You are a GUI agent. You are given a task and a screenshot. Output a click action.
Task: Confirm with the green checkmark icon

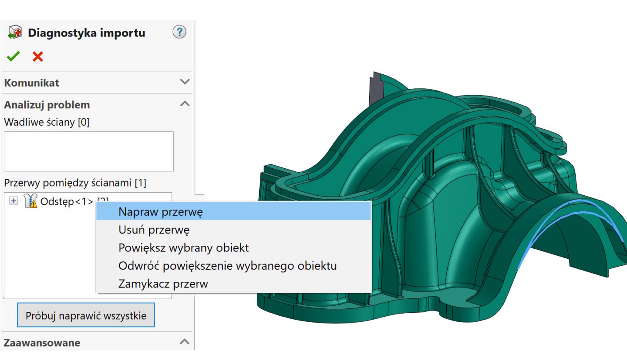click(x=13, y=57)
